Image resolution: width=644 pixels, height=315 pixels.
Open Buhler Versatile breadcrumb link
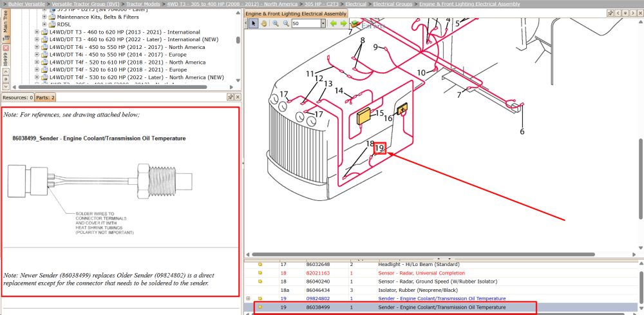tap(26, 4)
